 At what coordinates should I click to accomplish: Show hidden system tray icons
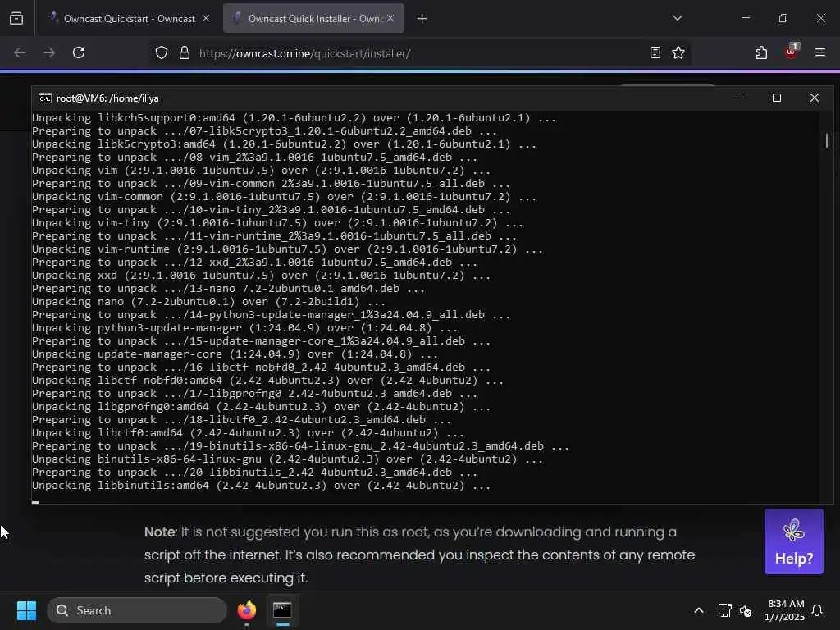[x=699, y=610]
